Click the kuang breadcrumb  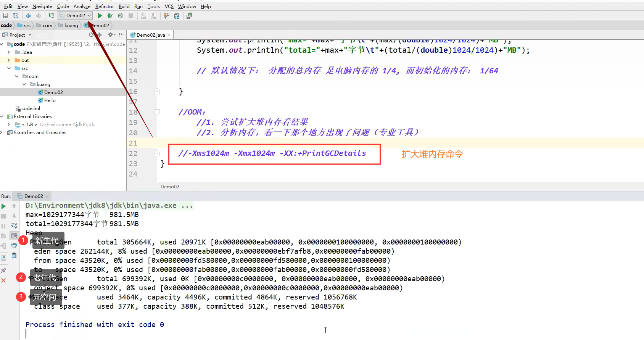point(68,25)
